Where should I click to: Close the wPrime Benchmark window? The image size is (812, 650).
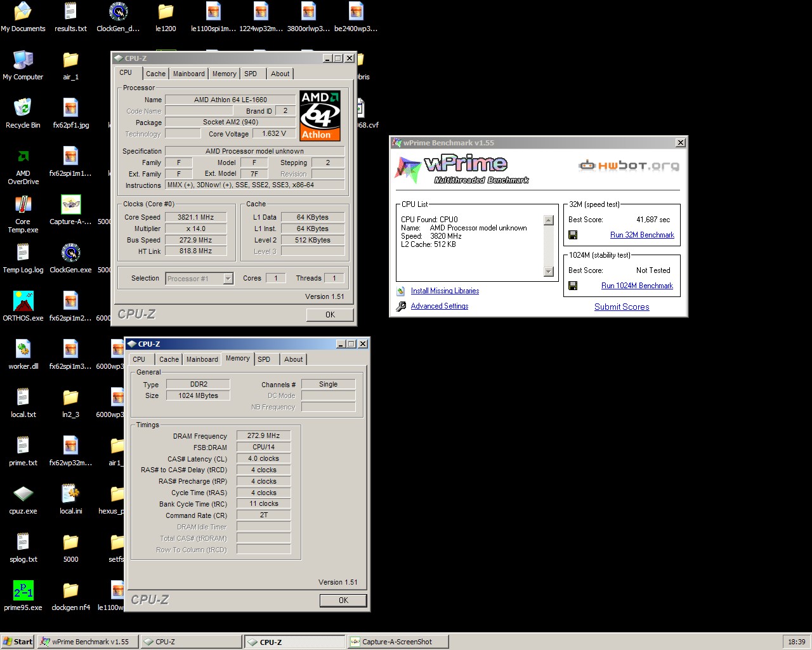click(x=680, y=143)
